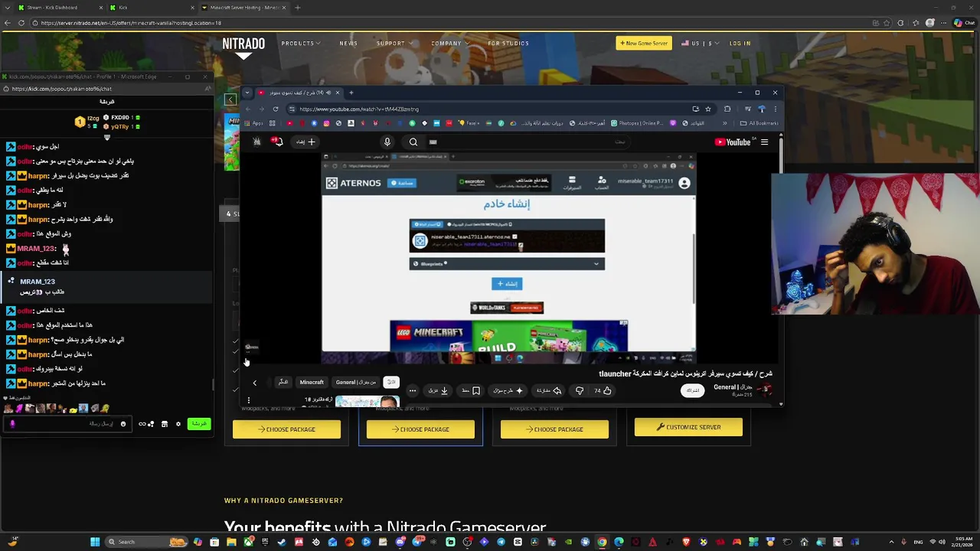Image resolution: width=980 pixels, height=551 pixels.
Task: Go back in the main browser
Action: [8, 23]
